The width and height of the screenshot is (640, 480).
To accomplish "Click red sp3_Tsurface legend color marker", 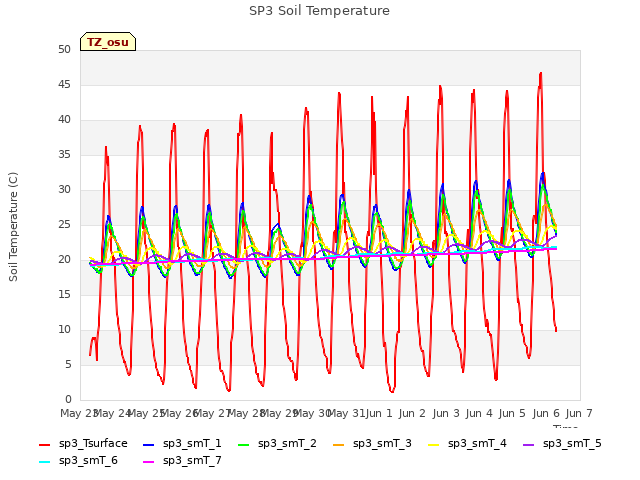I will click(x=44, y=444).
